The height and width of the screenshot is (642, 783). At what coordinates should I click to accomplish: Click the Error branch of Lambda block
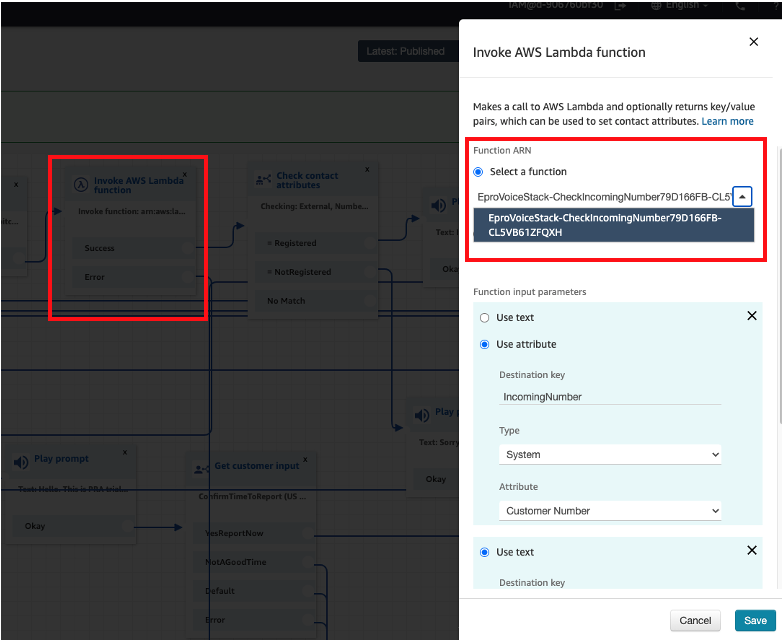pyautogui.click(x=134, y=277)
